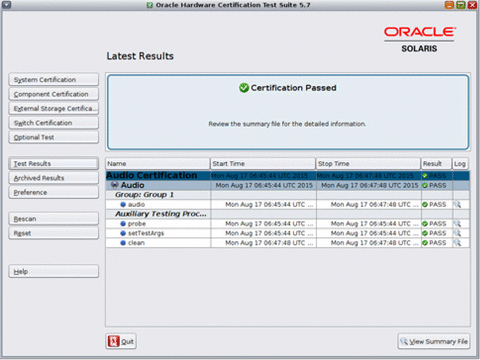Close the Oracle Hardware Certification window
This screenshot has width=480, height=360.
click(472, 5)
